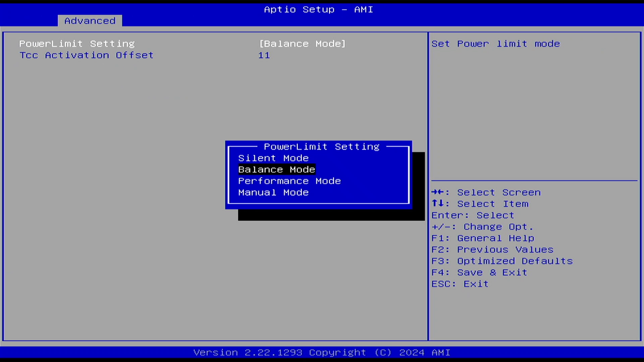Open the [Balance Mode] value dropdown
Image resolution: width=644 pixels, height=362 pixels.
point(302,44)
